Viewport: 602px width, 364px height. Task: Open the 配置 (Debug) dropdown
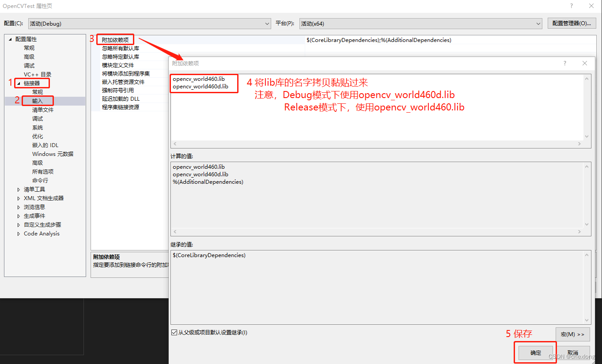150,23
